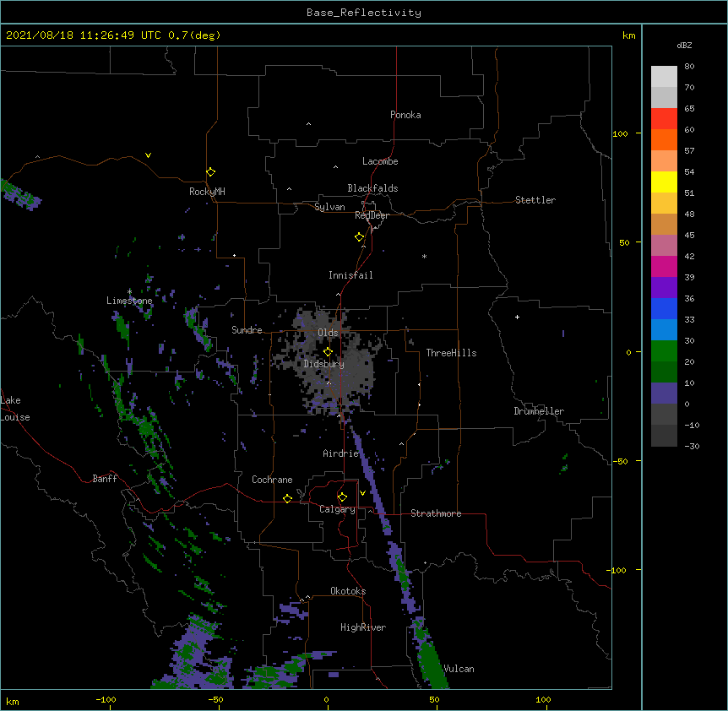
Task: Click the Blackfalds city label
Action: coord(372,188)
